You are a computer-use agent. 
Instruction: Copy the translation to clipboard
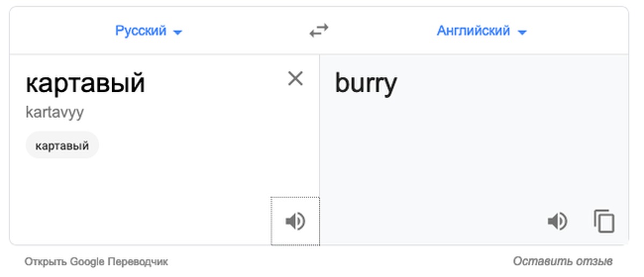pos(604,221)
